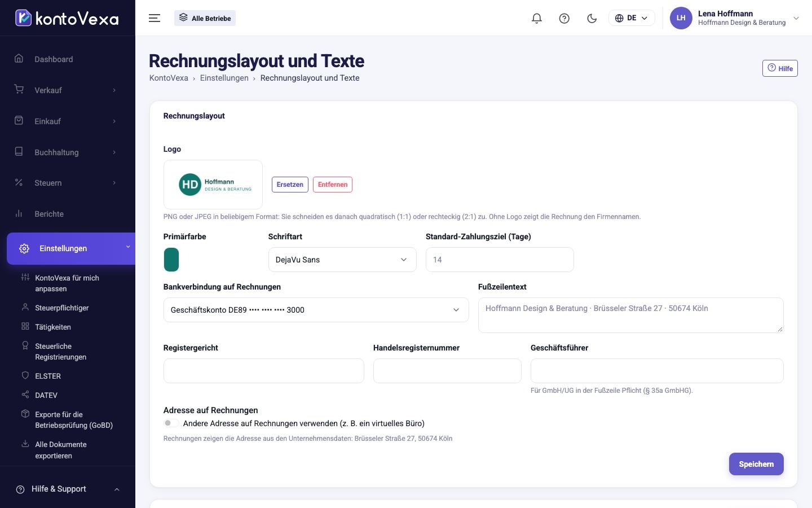Click the Fußzeilentext textarea
812x508 pixels.
pyautogui.click(x=630, y=315)
